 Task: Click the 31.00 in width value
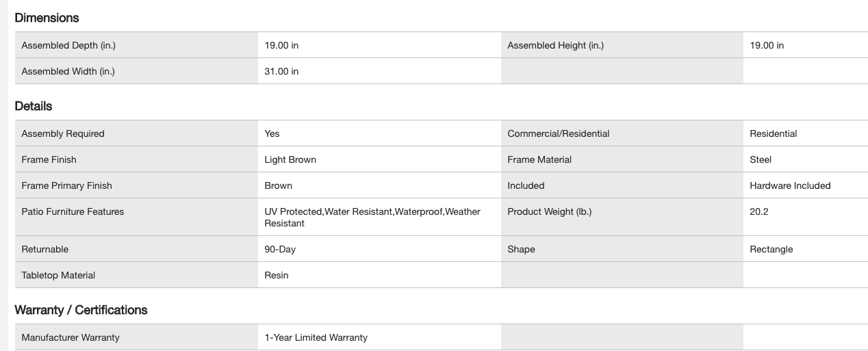[281, 72]
